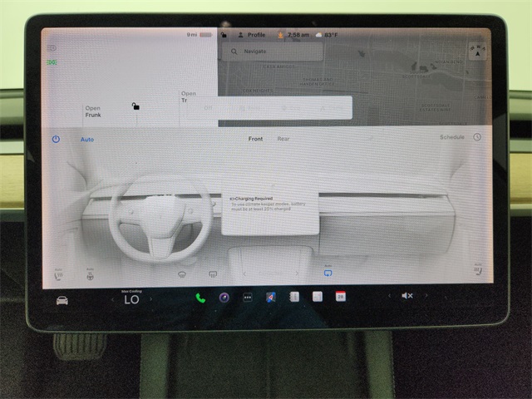
Task: Tap Open Frunk
Action: [93, 111]
